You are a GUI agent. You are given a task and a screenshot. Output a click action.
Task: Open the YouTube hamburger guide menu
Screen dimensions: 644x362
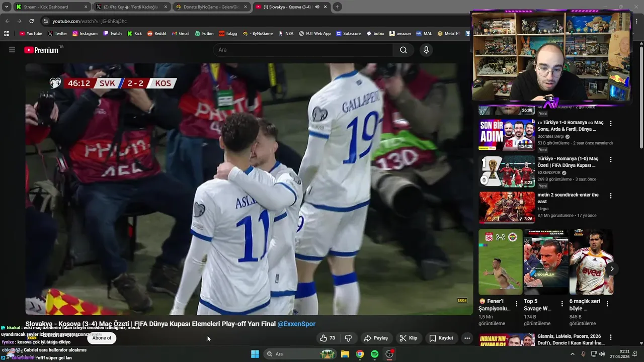point(12,50)
